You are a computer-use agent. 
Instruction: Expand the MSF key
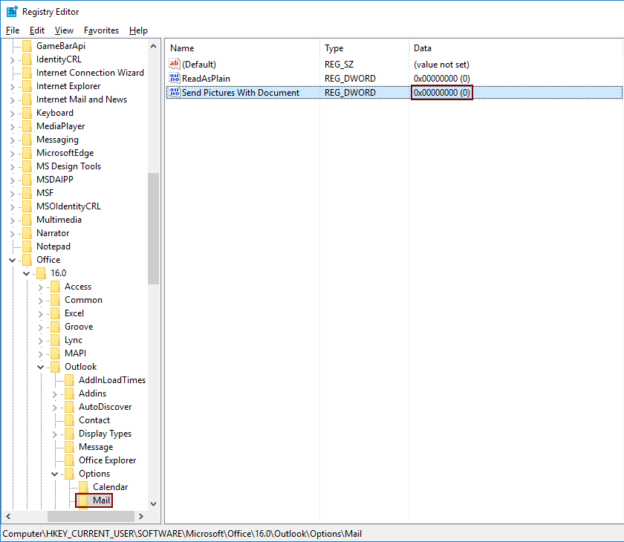coord(12,193)
